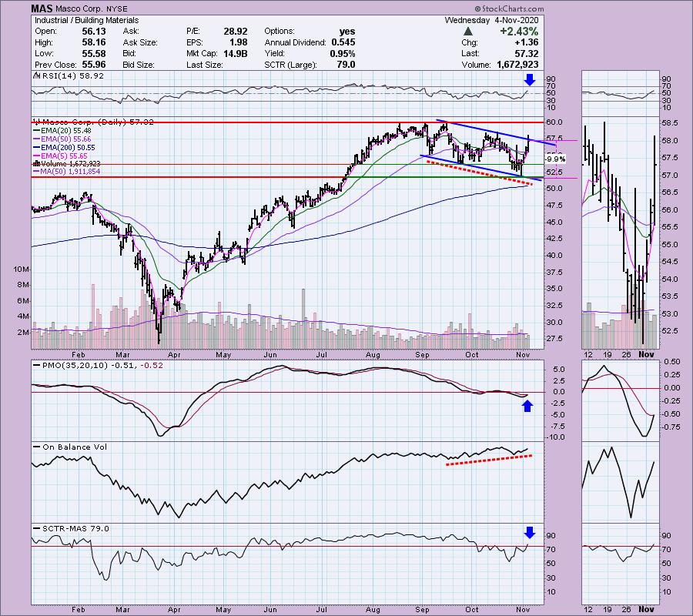Click the 9.9% annotation label on the price chart
The height and width of the screenshot is (616, 693).
(x=555, y=159)
